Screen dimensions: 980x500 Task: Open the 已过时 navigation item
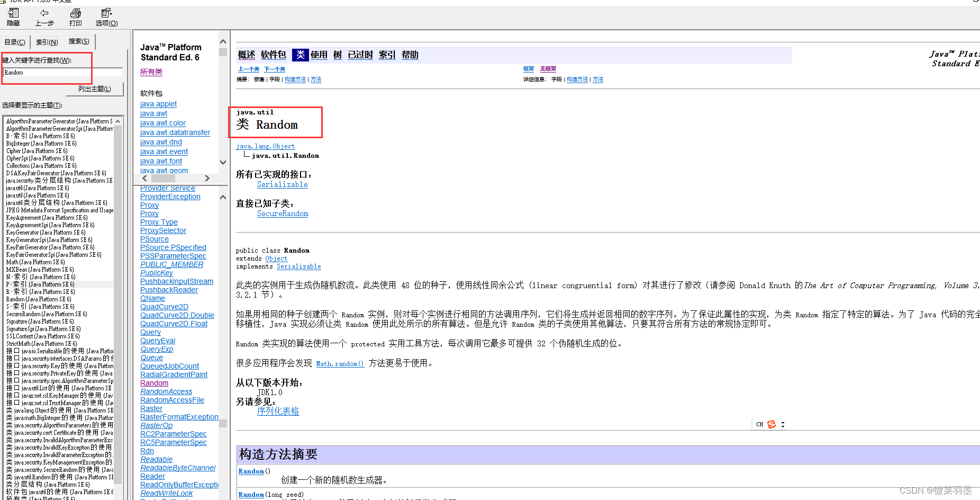360,55
